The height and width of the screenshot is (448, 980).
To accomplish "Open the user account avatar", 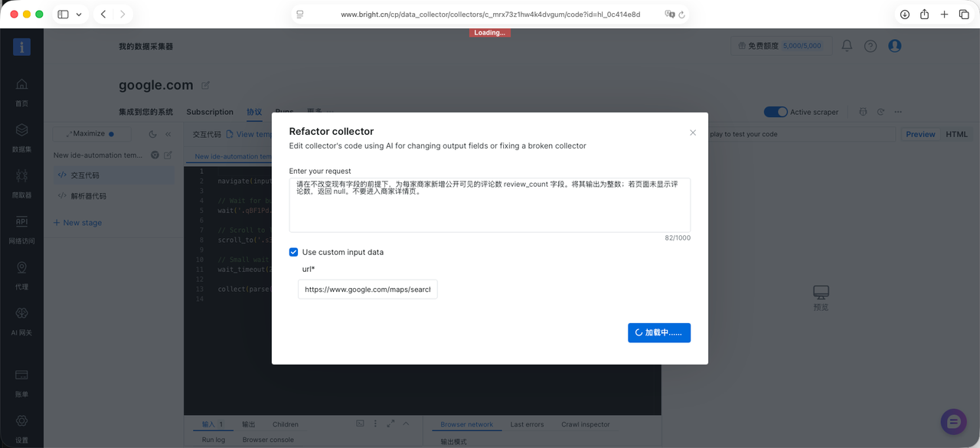I will pos(894,46).
